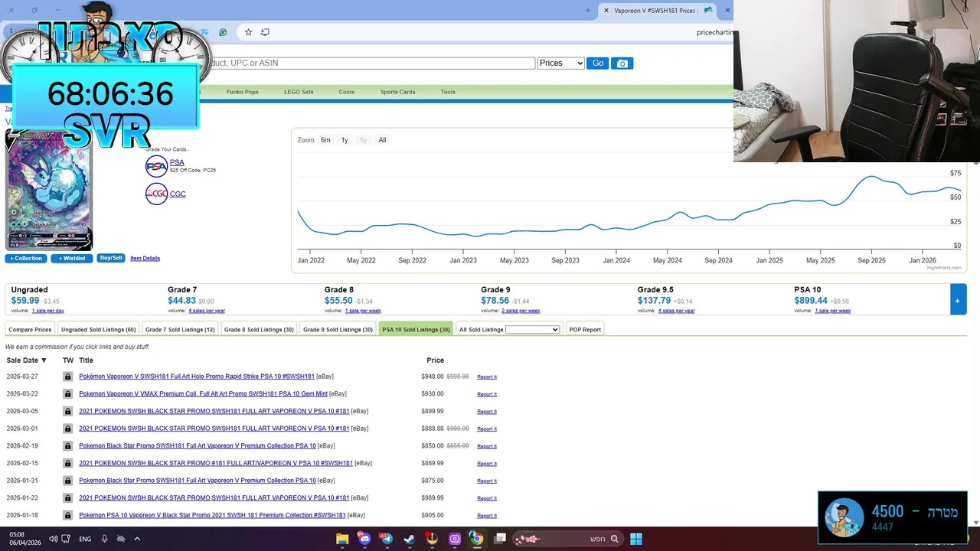The image size is (980, 551).
Task: Click the camera photo search button
Action: point(622,64)
